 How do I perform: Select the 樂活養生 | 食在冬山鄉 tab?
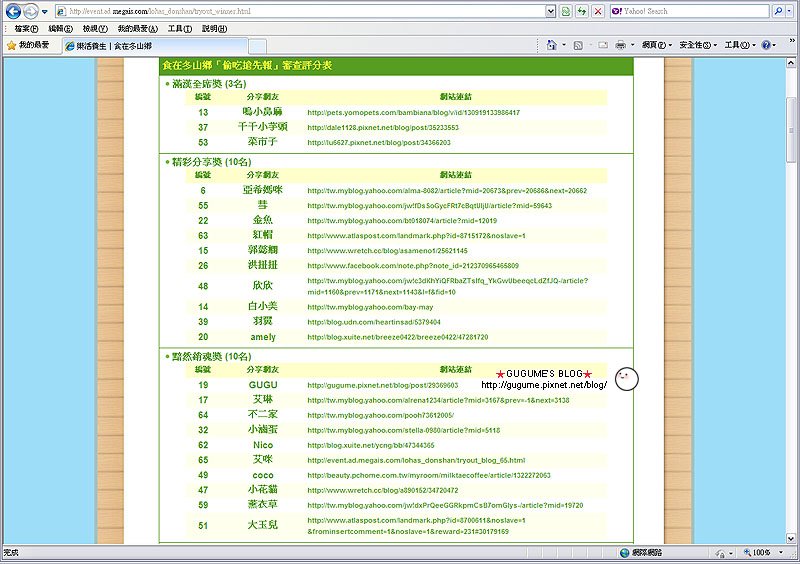coord(155,46)
